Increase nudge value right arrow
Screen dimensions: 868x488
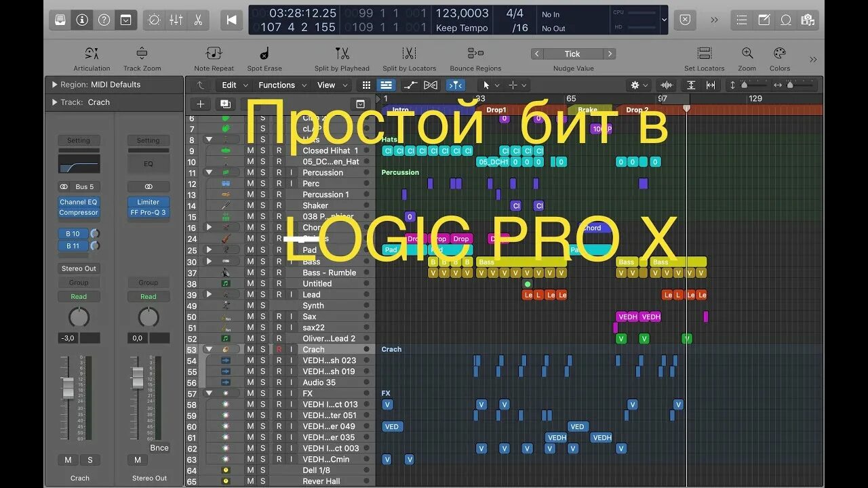point(610,54)
